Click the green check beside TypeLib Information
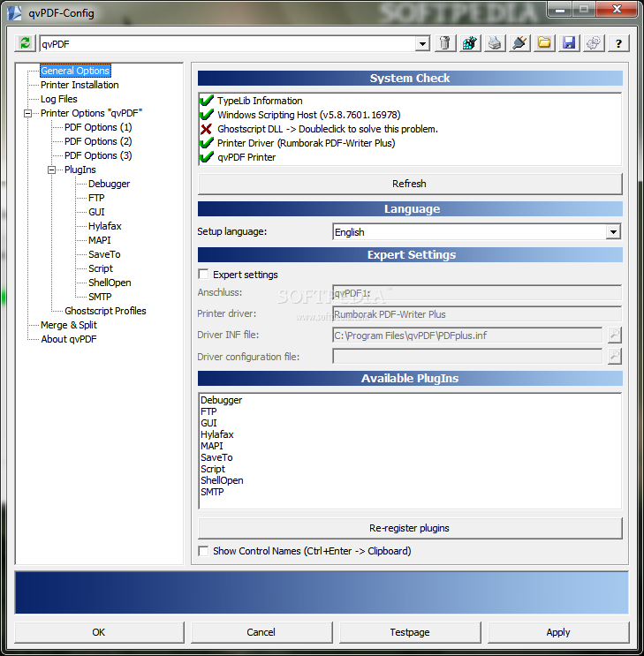 click(207, 101)
